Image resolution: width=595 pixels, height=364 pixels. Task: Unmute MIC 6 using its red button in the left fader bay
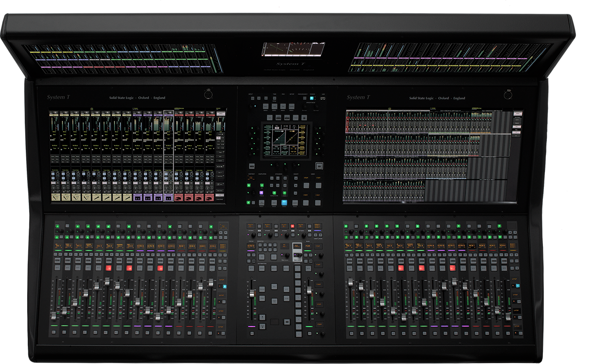pos(108,268)
